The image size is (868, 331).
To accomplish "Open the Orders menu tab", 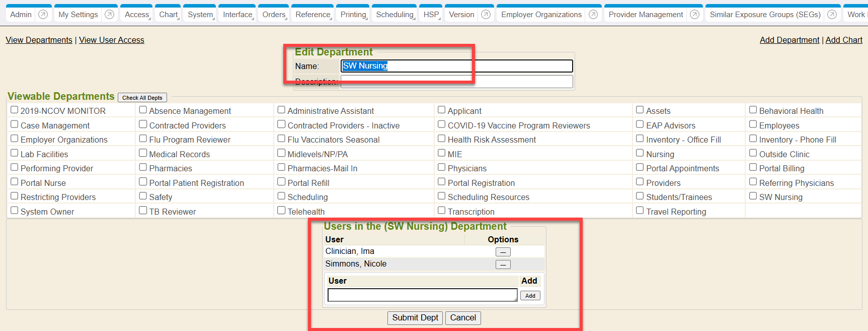I will click(x=274, y=15).
